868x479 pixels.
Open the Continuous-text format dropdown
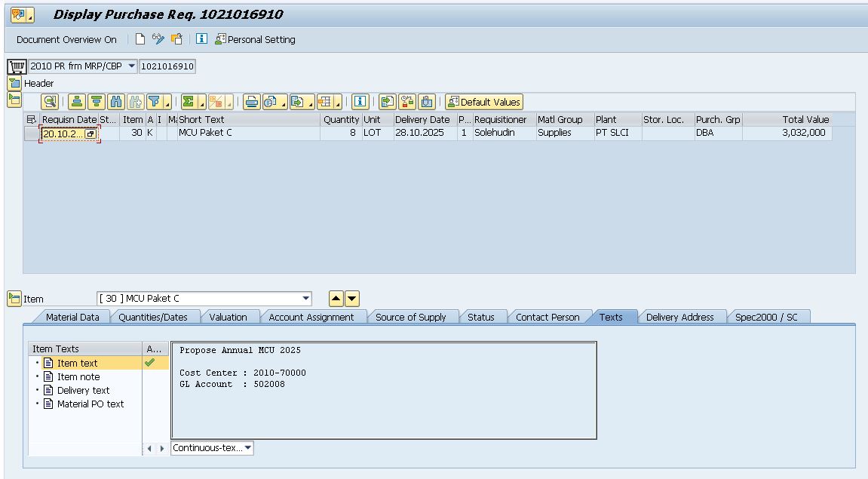click(248, 448)
